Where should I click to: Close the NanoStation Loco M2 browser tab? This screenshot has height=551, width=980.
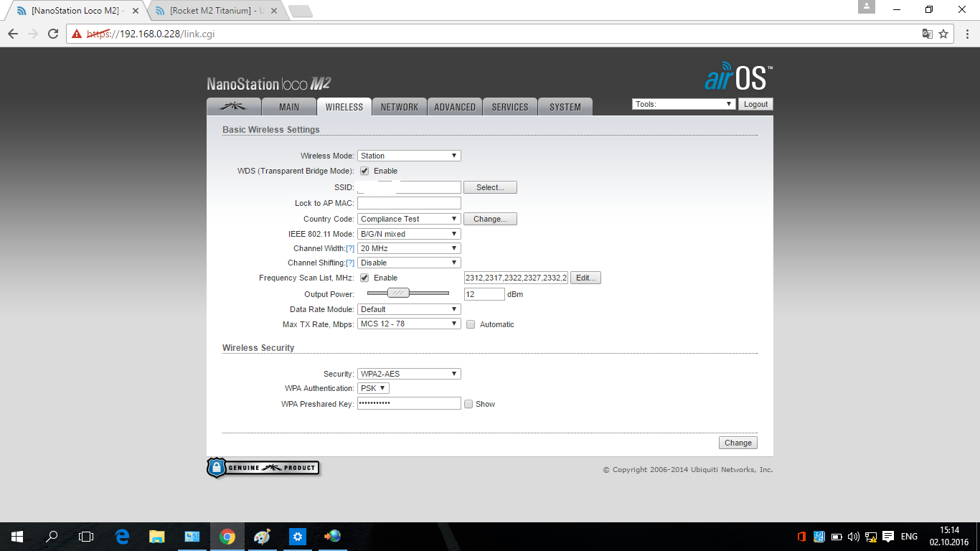tap(136, 11)
